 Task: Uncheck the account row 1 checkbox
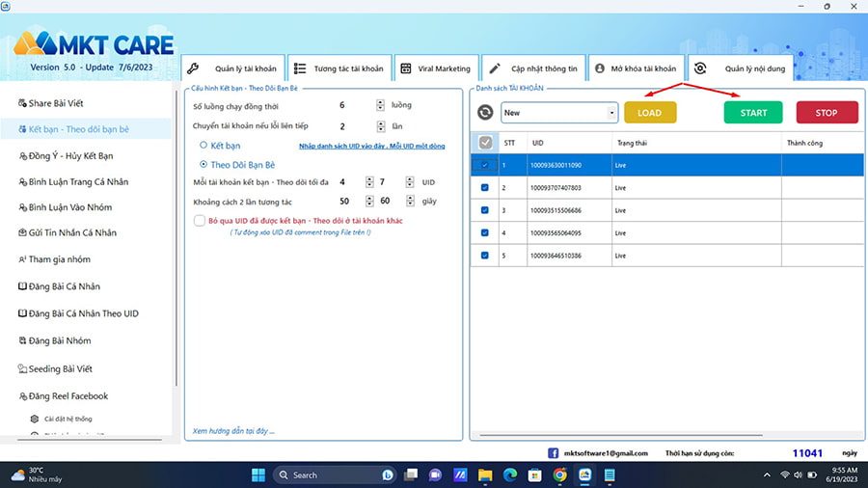click(x=485, y=165)
